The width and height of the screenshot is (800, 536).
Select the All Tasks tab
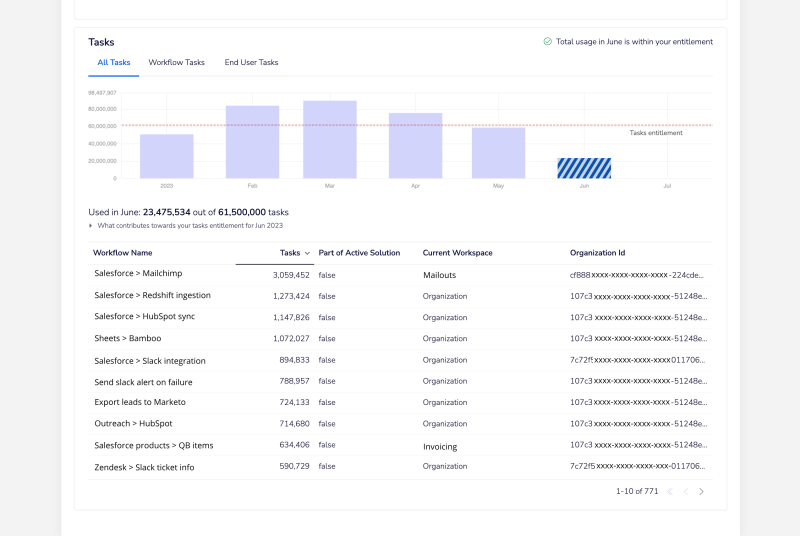click(x=113, y=62)
